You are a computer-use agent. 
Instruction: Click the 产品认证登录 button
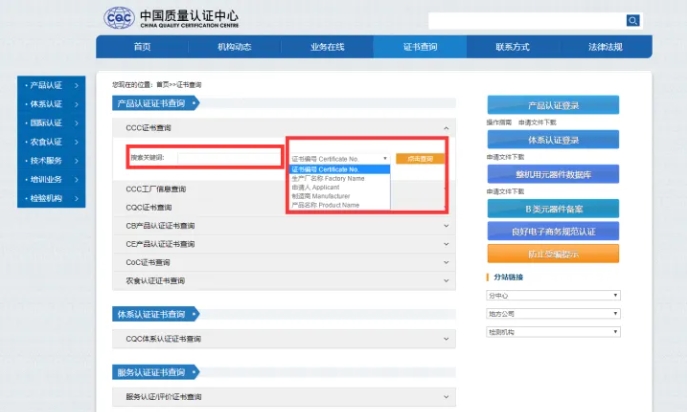(x=552, y=105)
